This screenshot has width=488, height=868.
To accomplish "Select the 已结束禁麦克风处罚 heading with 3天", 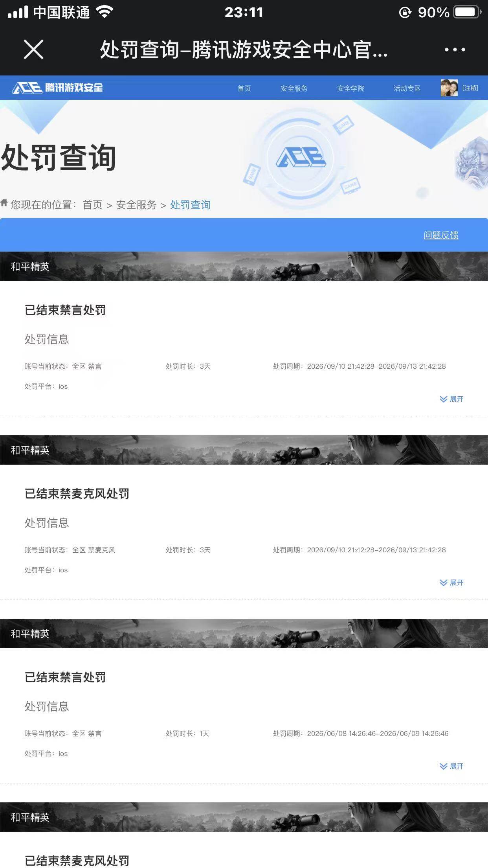I will (x=77, y=494).
